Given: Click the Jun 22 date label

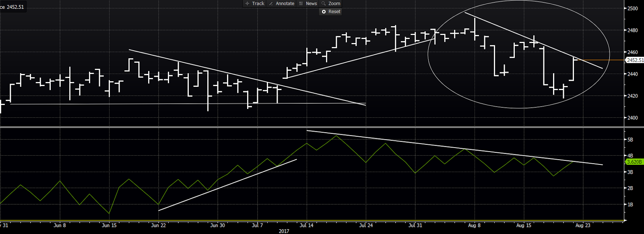Looking at the screenshot, I should click(x=158, y=225).
